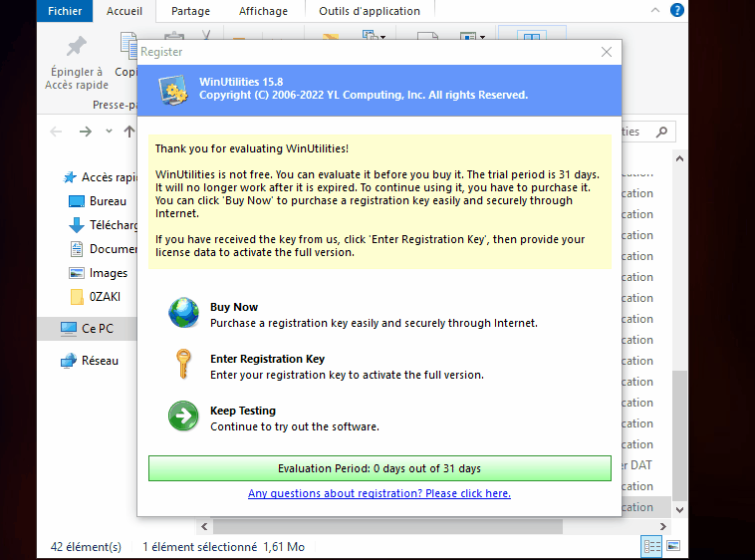Collapse the Explorer ribbon with the chevron

point(655,10)
